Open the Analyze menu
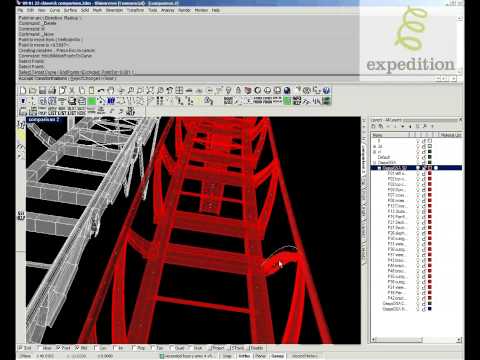Viewport: 480px width, 360px height. point(168,10)
